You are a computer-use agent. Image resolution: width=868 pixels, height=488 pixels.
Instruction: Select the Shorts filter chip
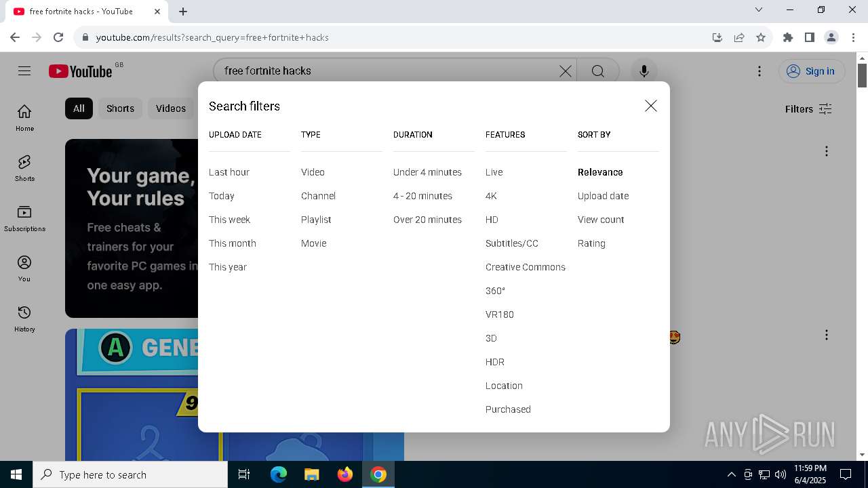click(120, 108)
